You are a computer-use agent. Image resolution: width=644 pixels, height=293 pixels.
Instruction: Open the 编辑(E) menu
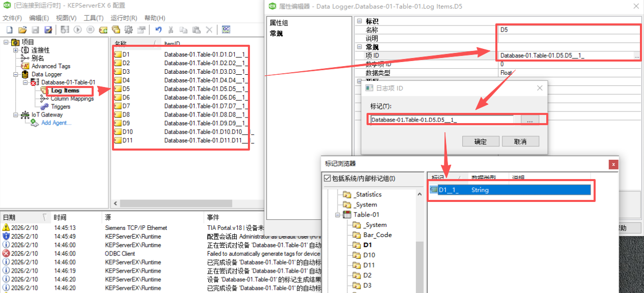pos(39,18)
